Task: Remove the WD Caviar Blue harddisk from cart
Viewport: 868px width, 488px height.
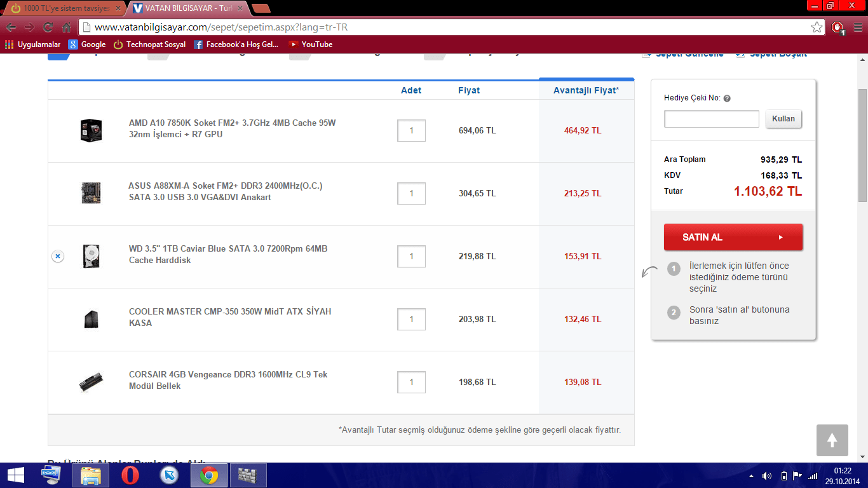Action: (x=57, y=256)
